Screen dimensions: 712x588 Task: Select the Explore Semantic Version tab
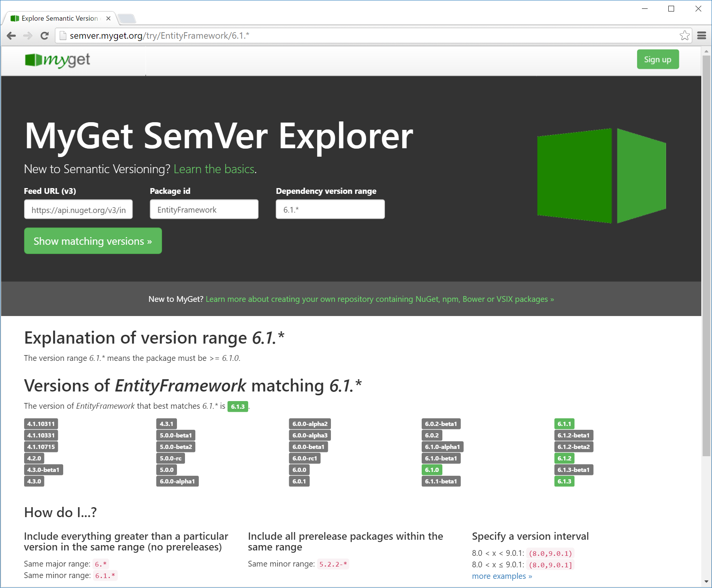59,18
